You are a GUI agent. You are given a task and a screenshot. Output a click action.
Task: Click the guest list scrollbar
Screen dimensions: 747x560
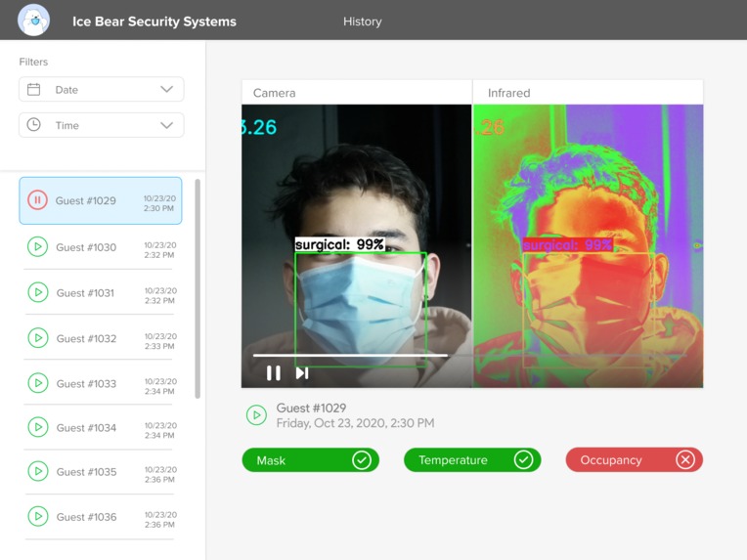click(198, 288)
